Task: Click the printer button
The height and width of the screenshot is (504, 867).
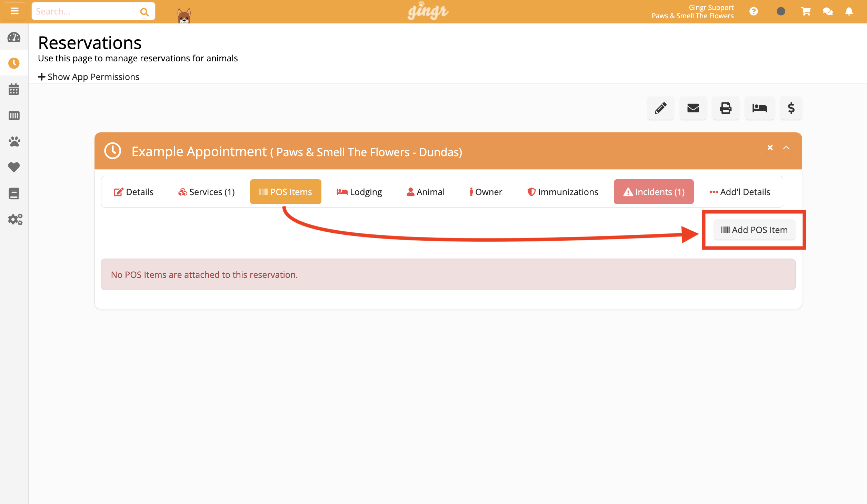Action: (726, 108)
